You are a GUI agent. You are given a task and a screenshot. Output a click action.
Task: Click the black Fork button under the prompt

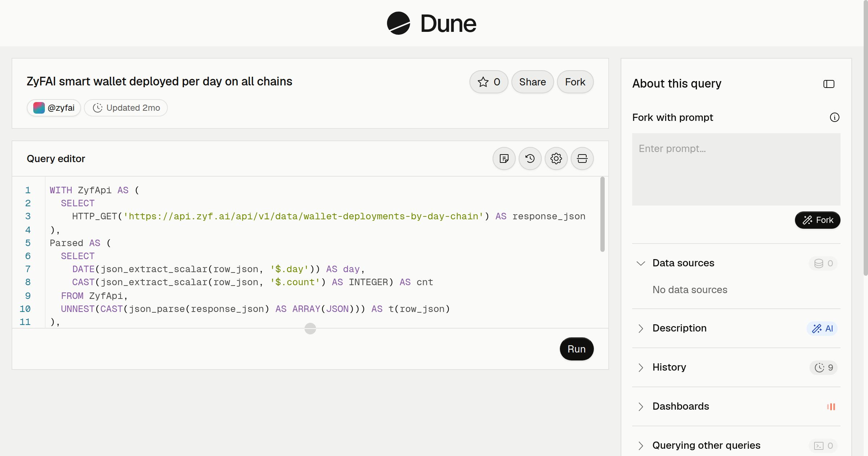(x=817, y=220)
